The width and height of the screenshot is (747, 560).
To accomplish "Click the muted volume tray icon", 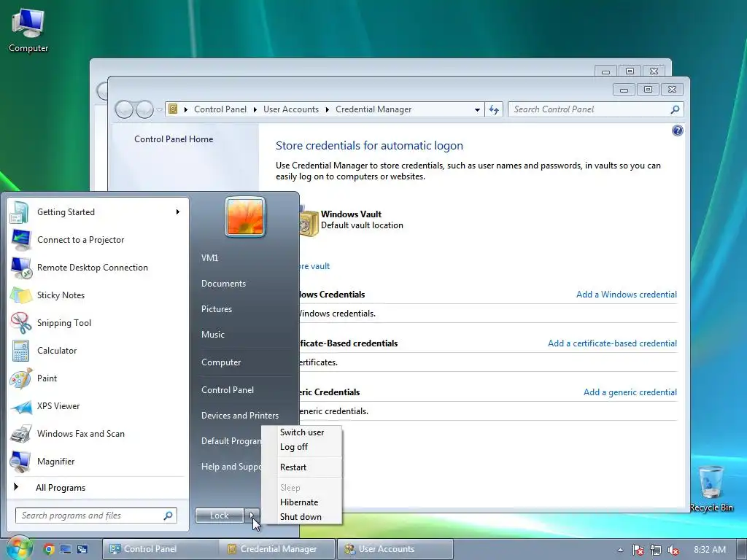I will pos(673,550).
